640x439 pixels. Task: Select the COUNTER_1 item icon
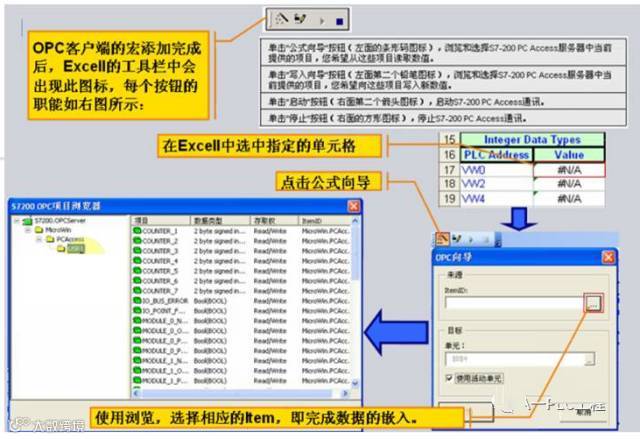(137, 231)
